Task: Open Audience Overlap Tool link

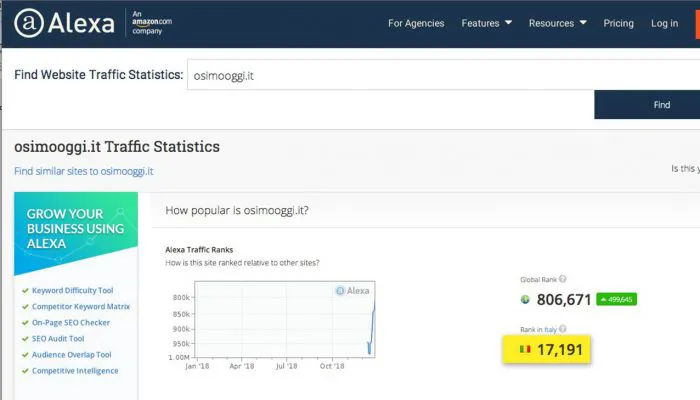Action: pos(71,354)
